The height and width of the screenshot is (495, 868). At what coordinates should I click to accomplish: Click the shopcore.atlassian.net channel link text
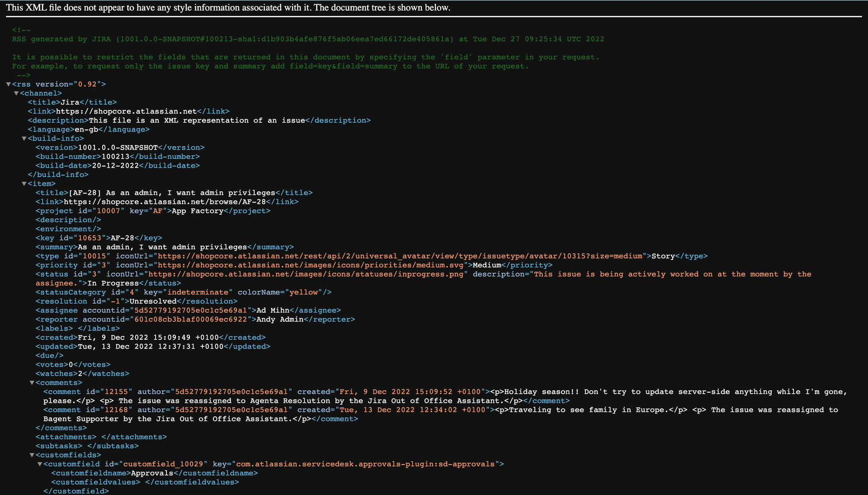(x=126, y=111)
